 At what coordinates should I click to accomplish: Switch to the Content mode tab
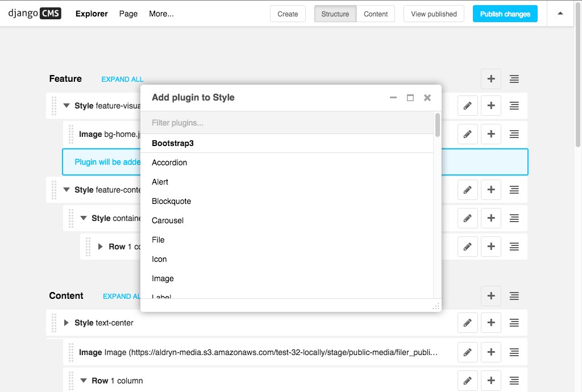point(375,14)
